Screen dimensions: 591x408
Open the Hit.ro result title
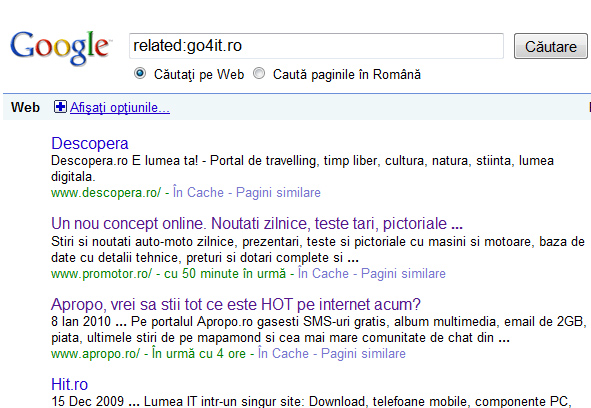(69, 384)
